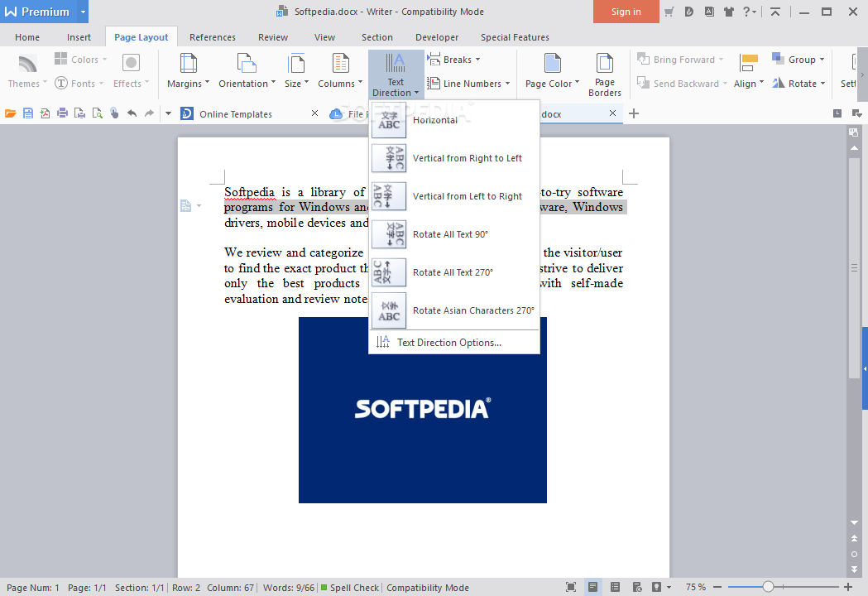Image resolution: width=868 pixels, height=596 pixels.
Task: Expand the Premium menu dropdown arrow
Action: click(83, 12)
